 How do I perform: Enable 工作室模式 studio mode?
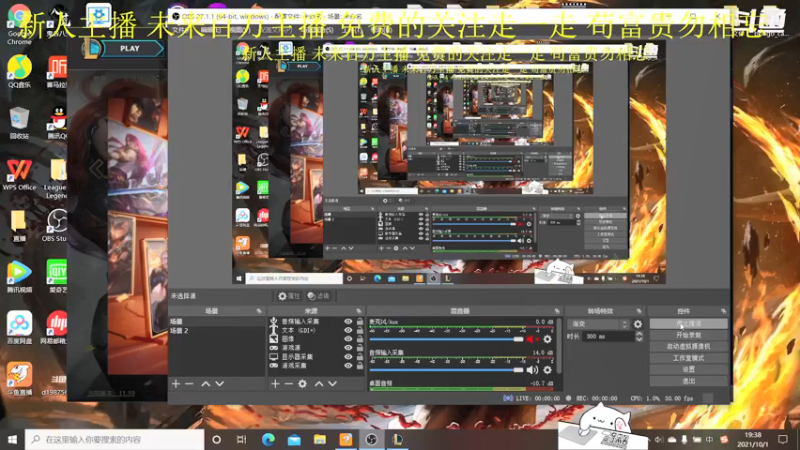click(x=688, y=358)
